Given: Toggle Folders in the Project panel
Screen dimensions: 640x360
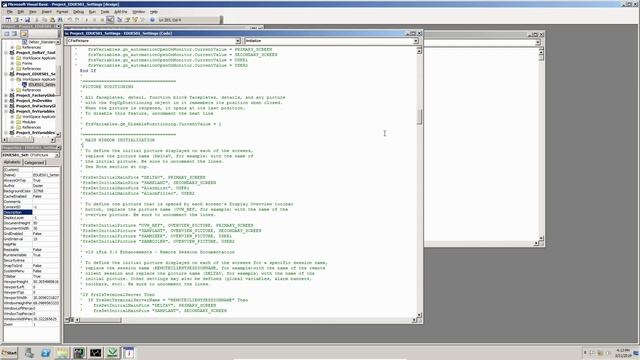Looking at the screenshot, I should point(24,33).
